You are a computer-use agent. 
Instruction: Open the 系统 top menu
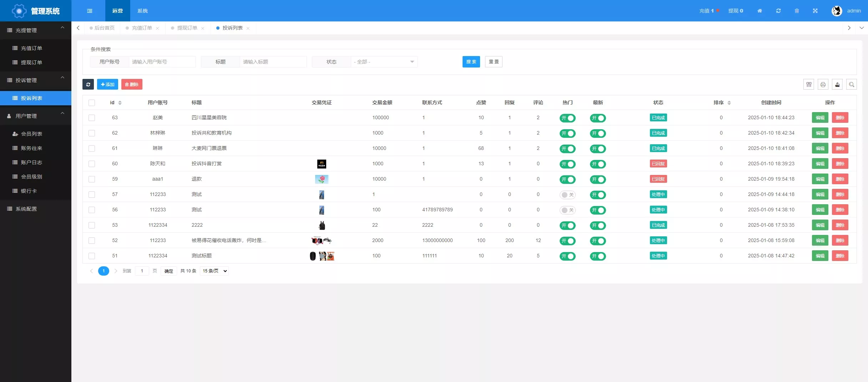point(142,11)
